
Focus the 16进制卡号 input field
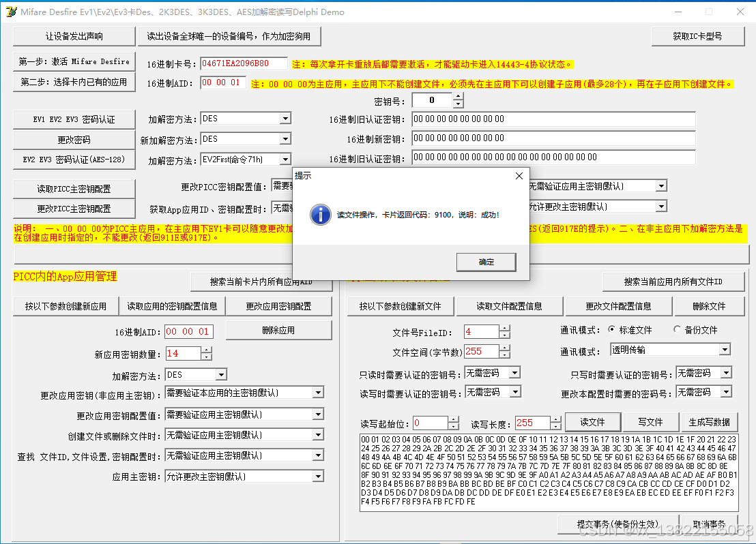[244, 63]
